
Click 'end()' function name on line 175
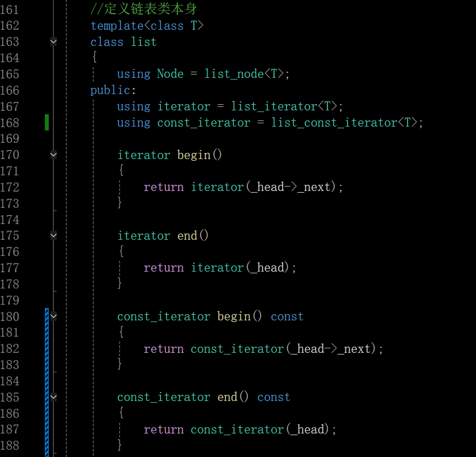[193, 236]
